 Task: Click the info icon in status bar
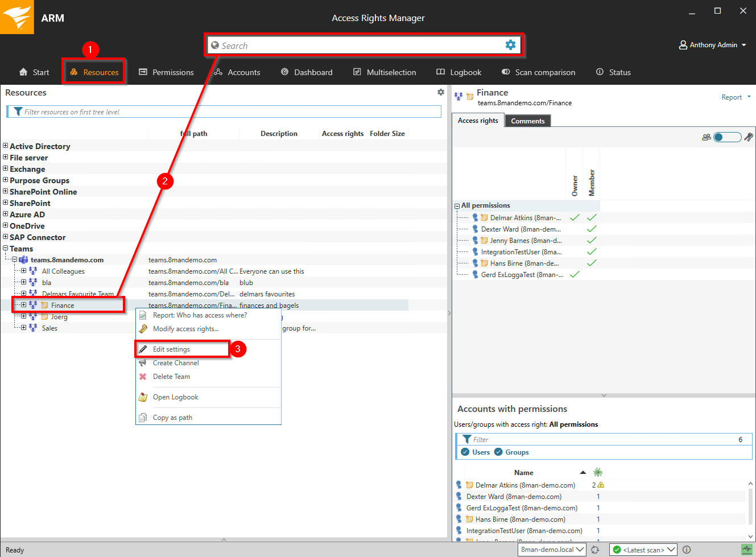point(687,550)
